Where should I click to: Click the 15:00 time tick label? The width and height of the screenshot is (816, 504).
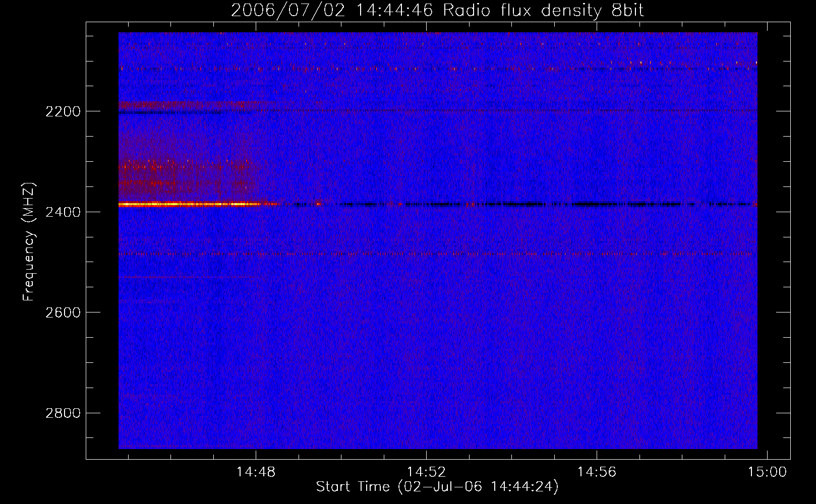(767, 472)
